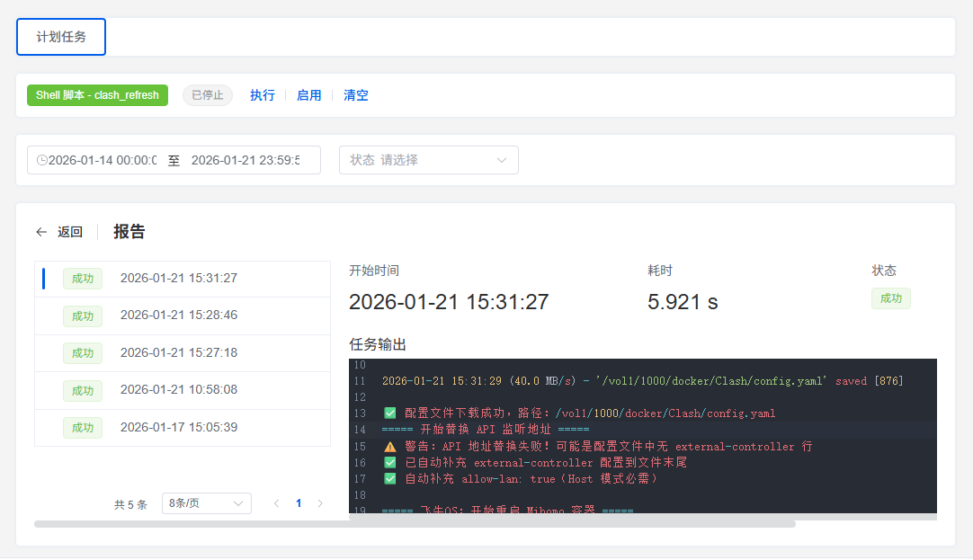
Task: Open the 8条/页 page size dropdown
Action: pyautogui.click(x=206, y=503)
